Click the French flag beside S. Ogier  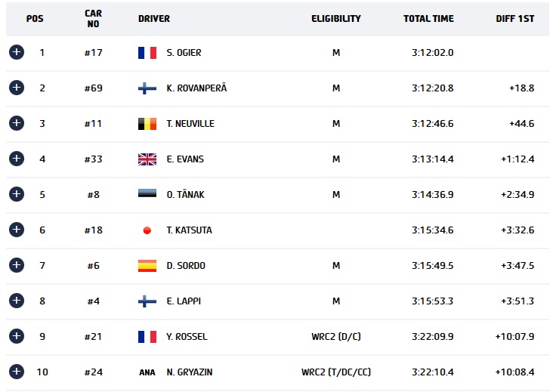[147, 53]
